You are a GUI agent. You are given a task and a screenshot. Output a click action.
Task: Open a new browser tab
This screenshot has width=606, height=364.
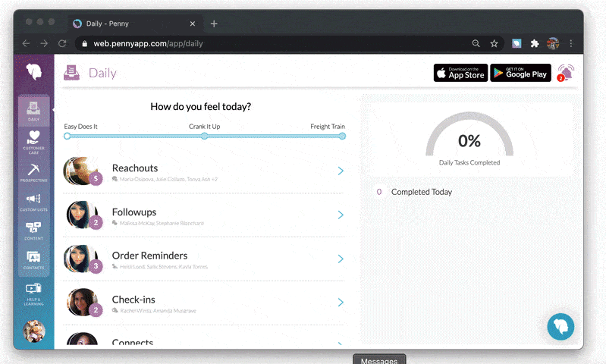pyautogui.click(x=214, y=24)
